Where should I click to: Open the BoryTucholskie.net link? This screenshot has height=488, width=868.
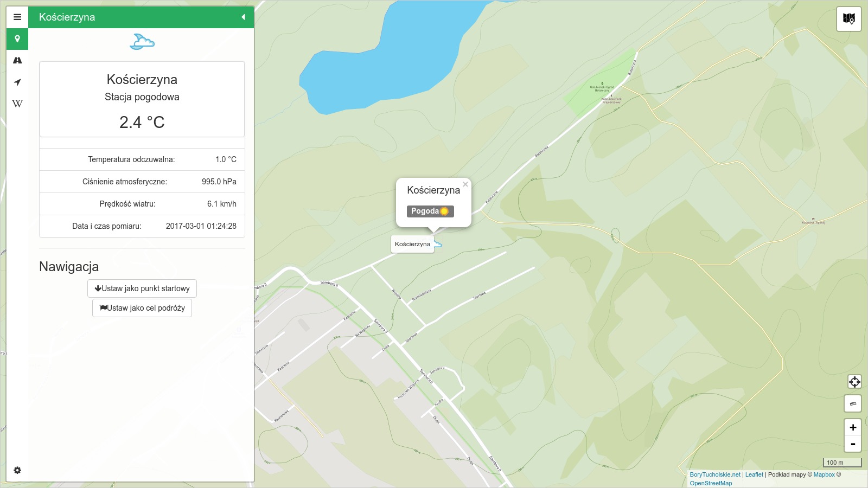coord(714,474)
